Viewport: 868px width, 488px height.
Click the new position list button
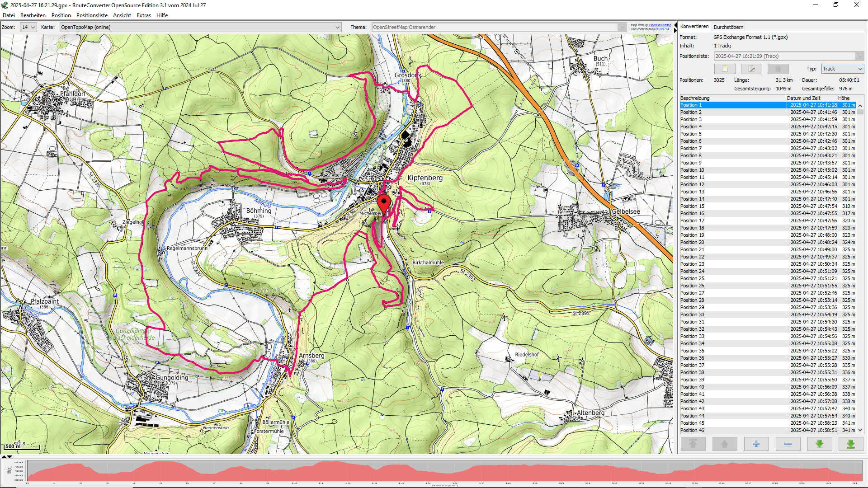pos(725,69)
